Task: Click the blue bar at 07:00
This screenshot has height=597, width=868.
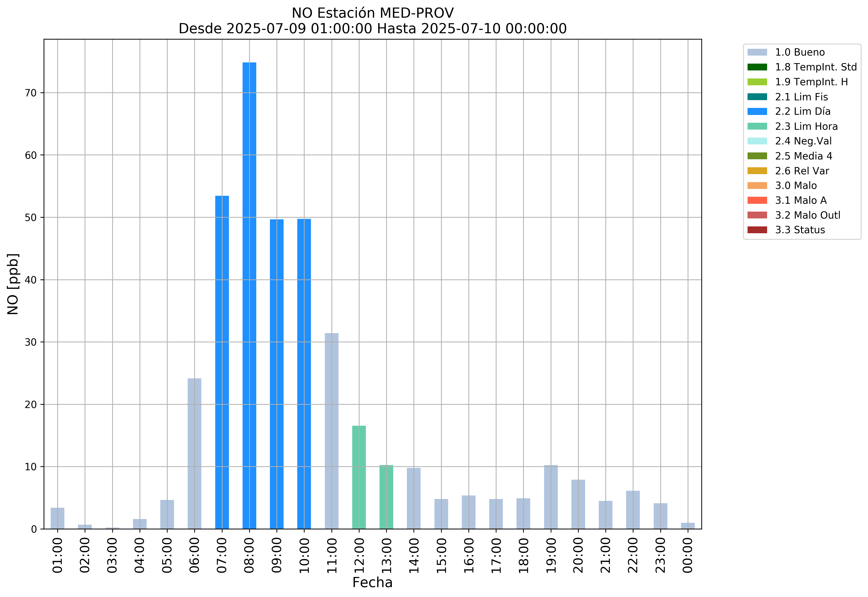Action: [222, 362]
